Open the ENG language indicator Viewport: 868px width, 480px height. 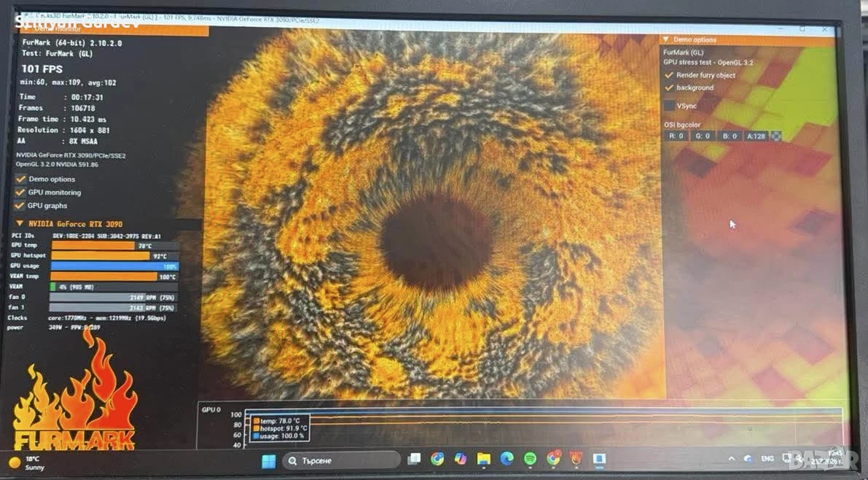click(767, 458)
